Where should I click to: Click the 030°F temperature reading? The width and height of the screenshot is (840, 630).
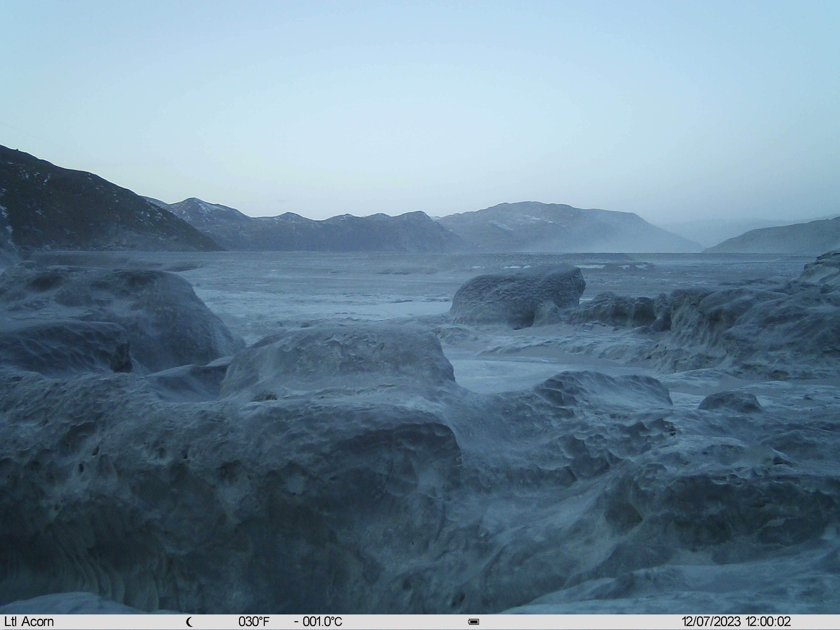click(254, 622)
